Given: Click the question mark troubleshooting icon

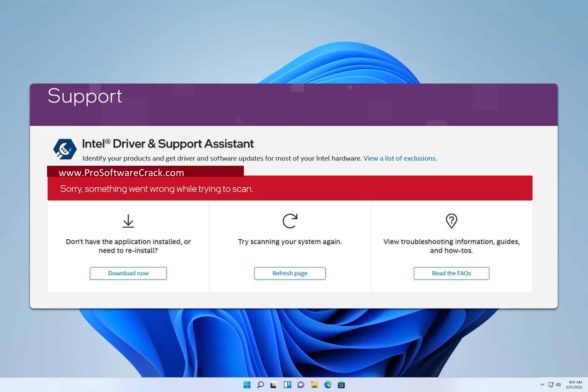Looking at the screenshot, I should 451,221.
